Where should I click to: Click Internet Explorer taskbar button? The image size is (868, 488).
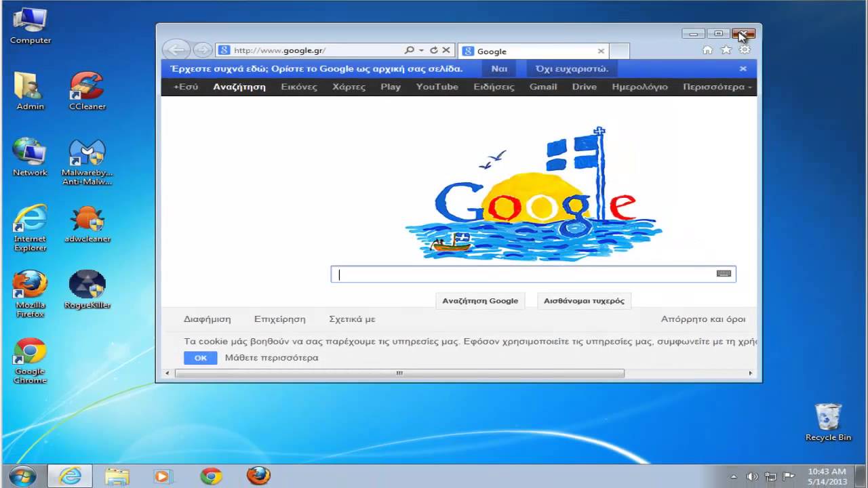pos(71,476)
